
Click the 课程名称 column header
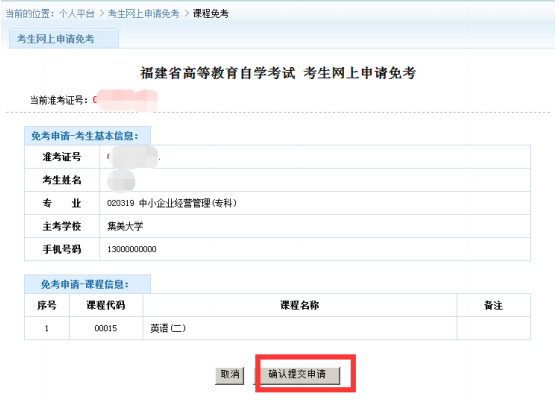click(x=300, y=305)
